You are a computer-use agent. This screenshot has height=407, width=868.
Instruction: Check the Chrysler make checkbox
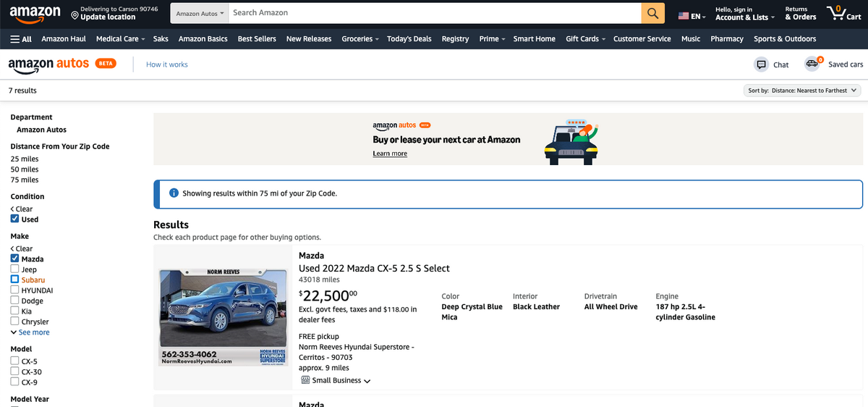pos(14,321)
